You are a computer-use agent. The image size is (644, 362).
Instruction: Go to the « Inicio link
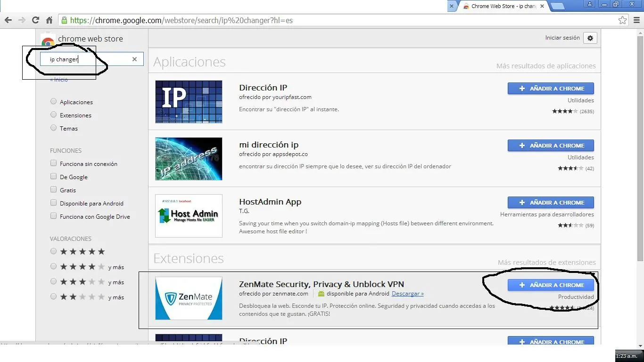point(59,80)
